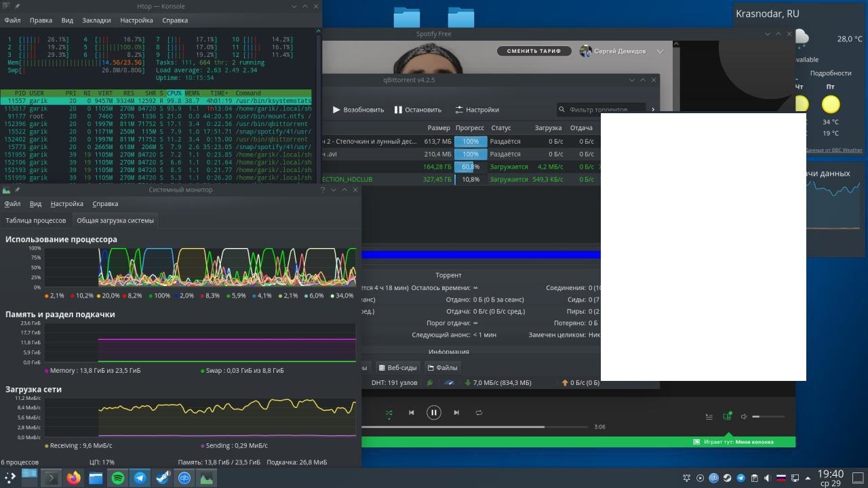Open the virtual desktop pager in taskbar
Screen dimensions: 868x488
click(x=29, y=478)
